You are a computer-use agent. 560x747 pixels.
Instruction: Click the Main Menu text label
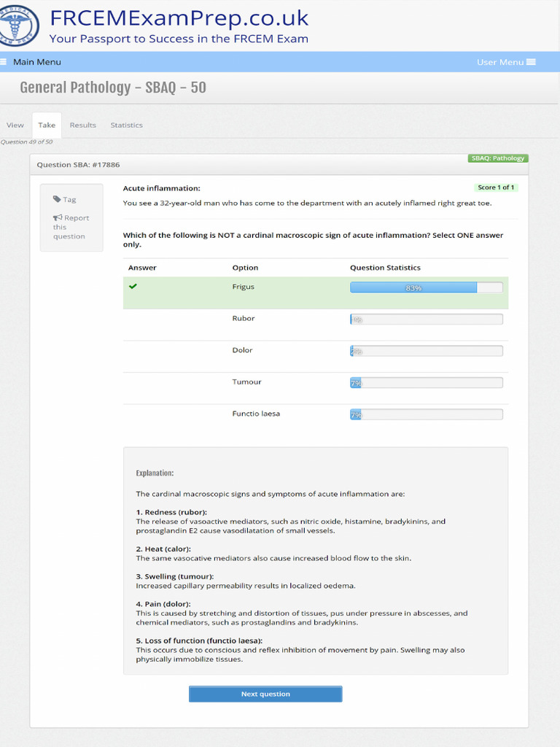point(37,62)
